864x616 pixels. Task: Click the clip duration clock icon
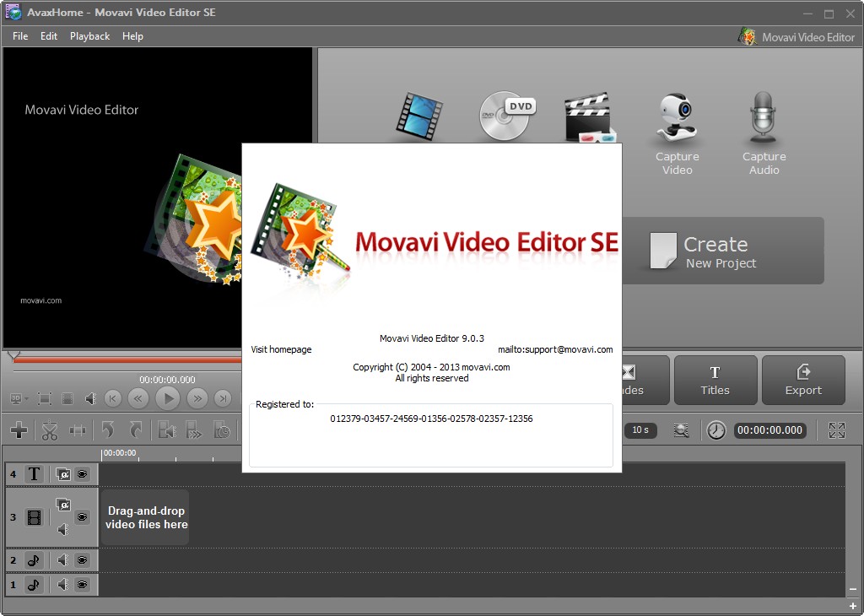[x=222, y=430]
